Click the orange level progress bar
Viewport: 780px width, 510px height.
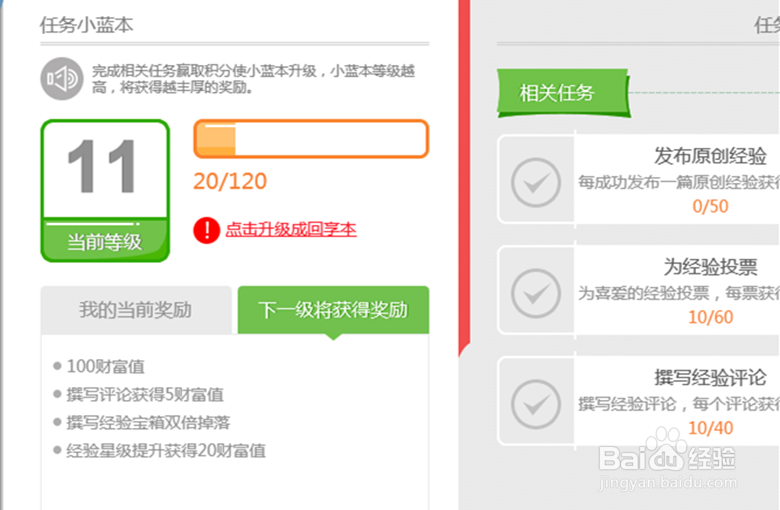(x=311, y=139)
